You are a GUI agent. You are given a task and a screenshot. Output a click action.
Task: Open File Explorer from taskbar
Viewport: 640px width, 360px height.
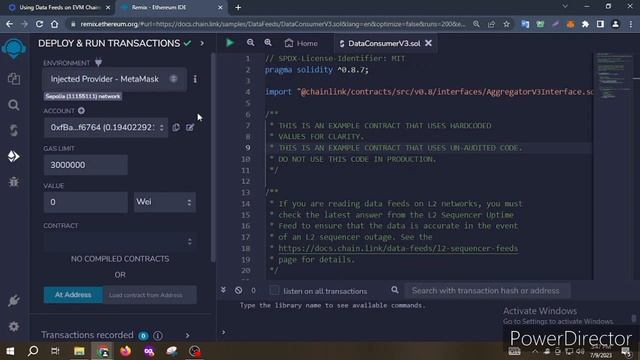tap(79, 351)
